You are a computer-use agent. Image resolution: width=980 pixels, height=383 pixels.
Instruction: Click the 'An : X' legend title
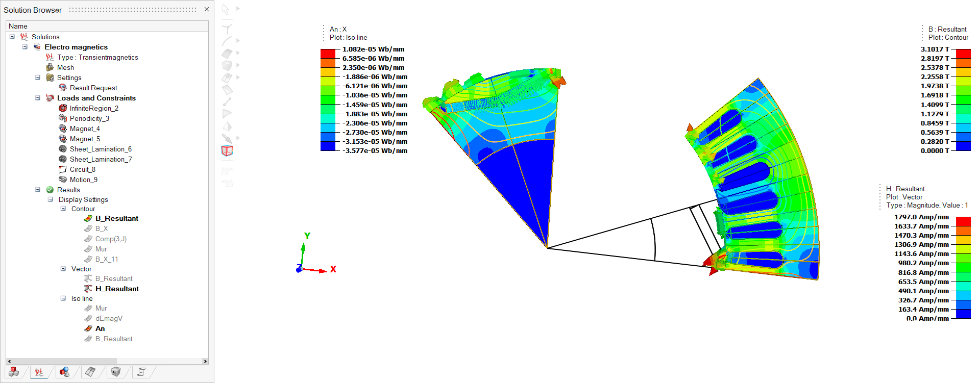(x=338, y=29)
